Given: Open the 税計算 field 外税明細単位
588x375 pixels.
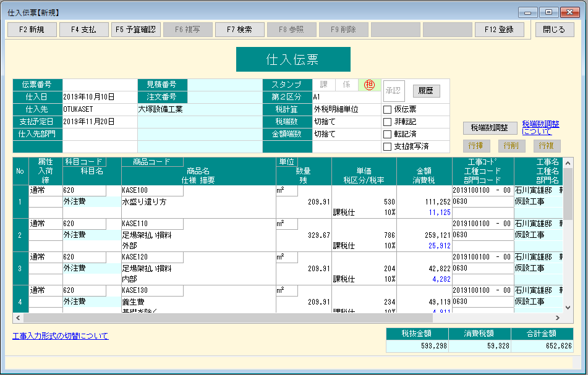Looking at the screenshot, I should 346,109.
